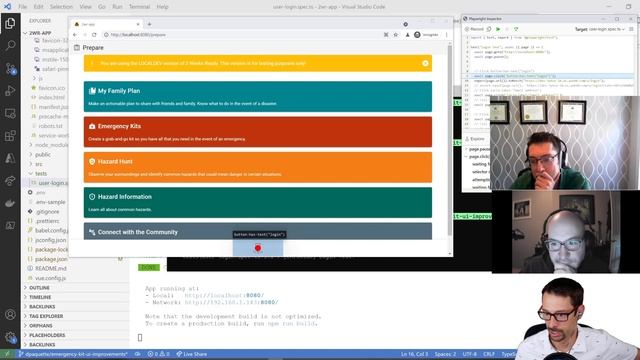
Task: Click the browser page vertical scrollbar
Action: (x=450, y=141)
